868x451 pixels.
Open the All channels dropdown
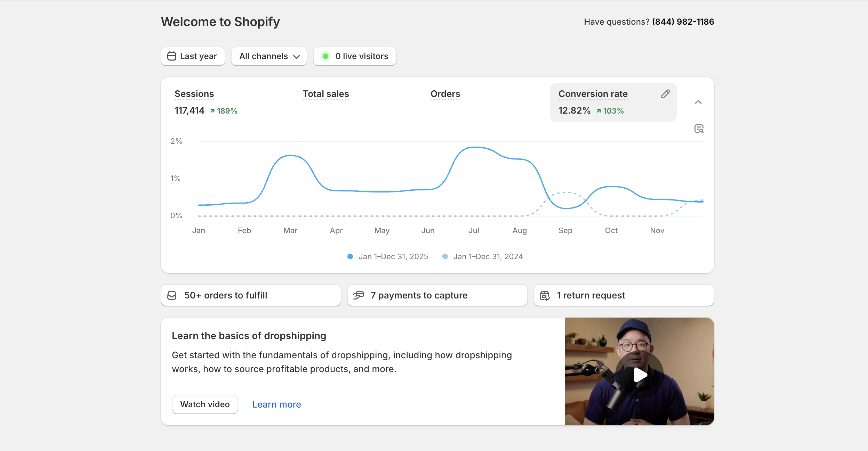tap(269, 56)
